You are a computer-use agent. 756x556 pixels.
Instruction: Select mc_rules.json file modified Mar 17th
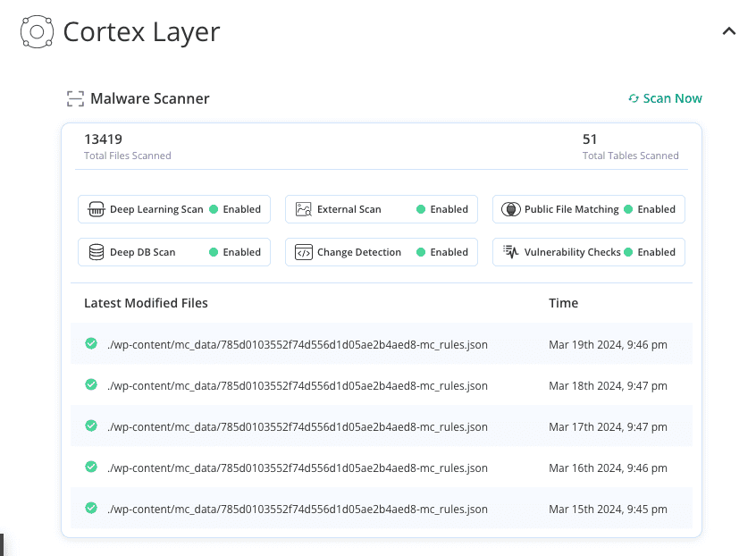(298, 426)
